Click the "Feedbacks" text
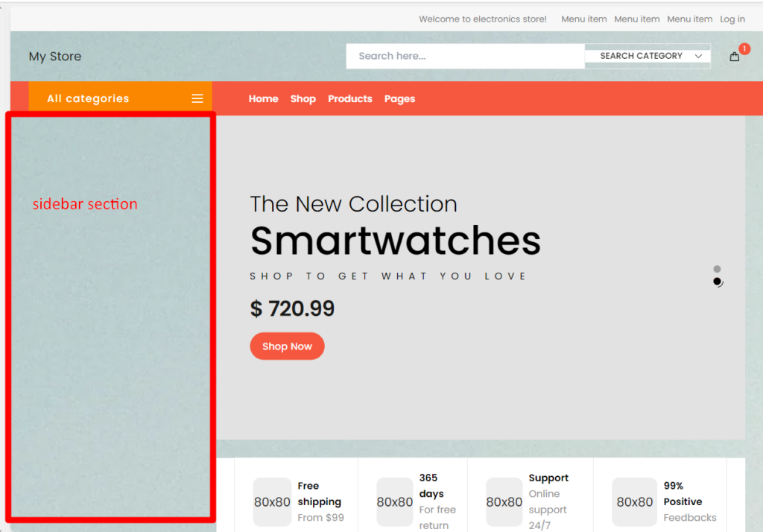763x532 pixels. (690, 518)
